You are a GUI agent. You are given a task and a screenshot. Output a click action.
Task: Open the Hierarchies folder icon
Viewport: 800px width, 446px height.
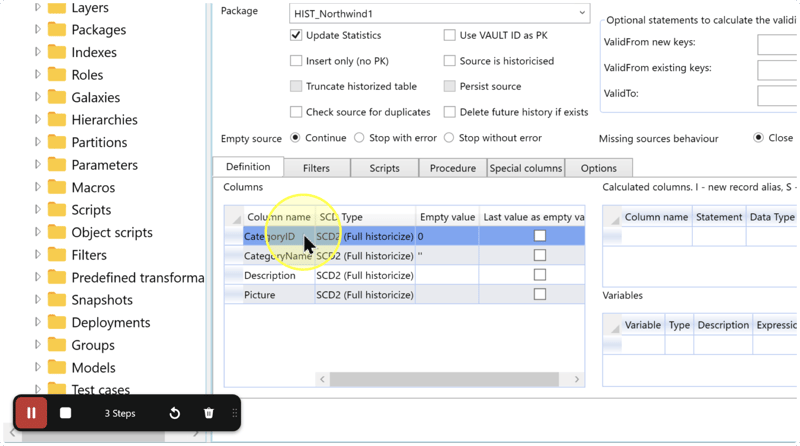57,119
